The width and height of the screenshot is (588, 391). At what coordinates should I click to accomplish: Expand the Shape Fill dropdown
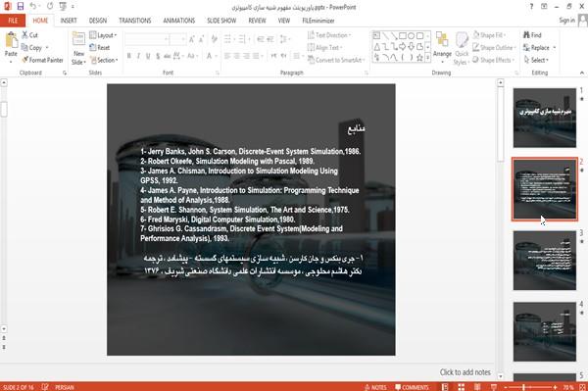[489, 35]
